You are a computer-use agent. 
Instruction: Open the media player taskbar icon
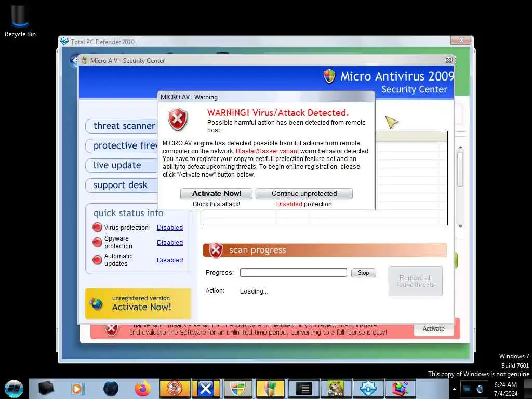coord(77,389)
